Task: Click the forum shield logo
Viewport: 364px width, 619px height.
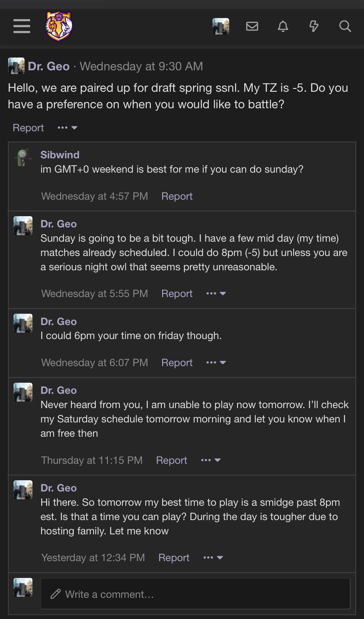Action: click(59, 26)
